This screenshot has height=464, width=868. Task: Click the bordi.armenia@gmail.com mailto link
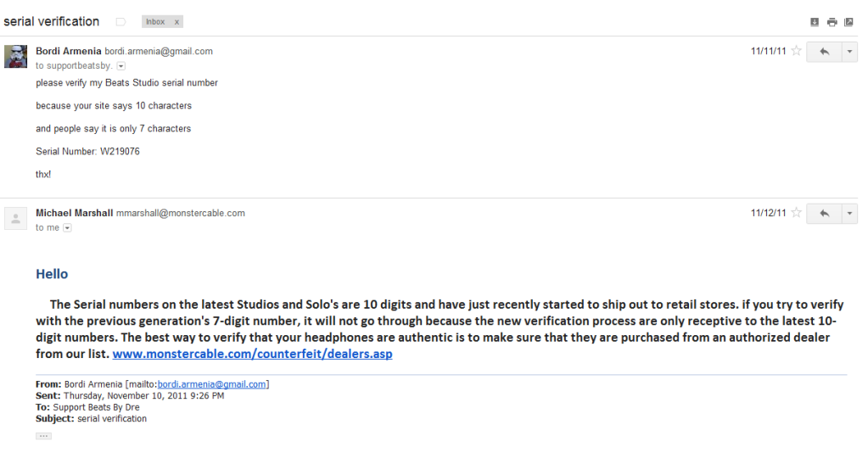tap(211, 384)
